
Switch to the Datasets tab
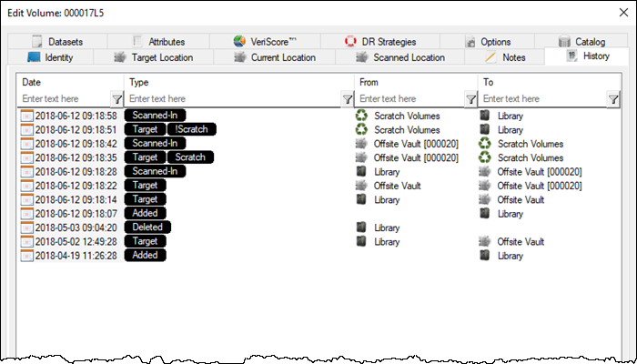[57, 42]
